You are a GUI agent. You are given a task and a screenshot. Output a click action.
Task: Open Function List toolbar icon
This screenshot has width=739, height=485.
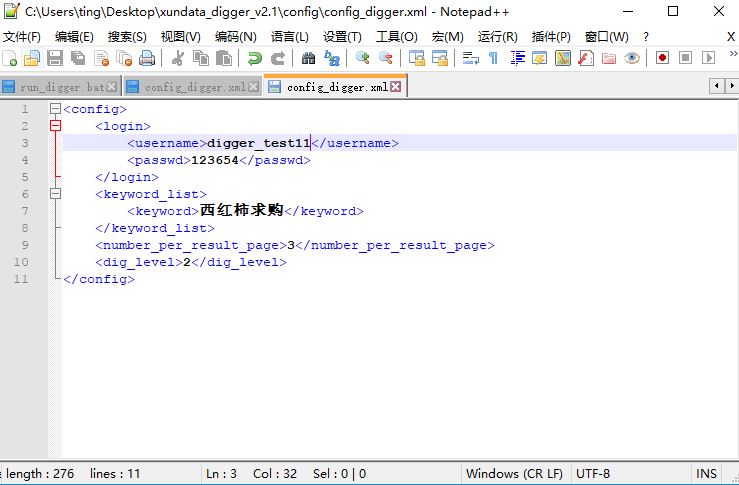click(586, 58)
